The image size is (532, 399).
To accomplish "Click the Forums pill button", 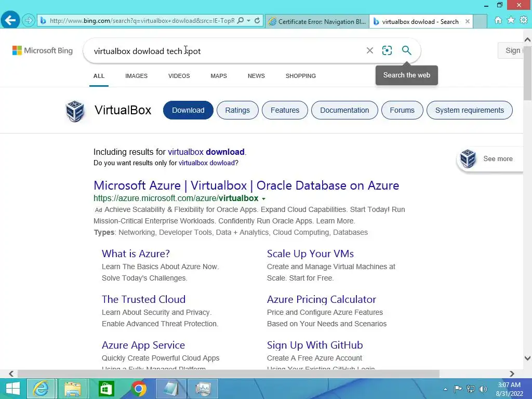I will pos(402,110).
